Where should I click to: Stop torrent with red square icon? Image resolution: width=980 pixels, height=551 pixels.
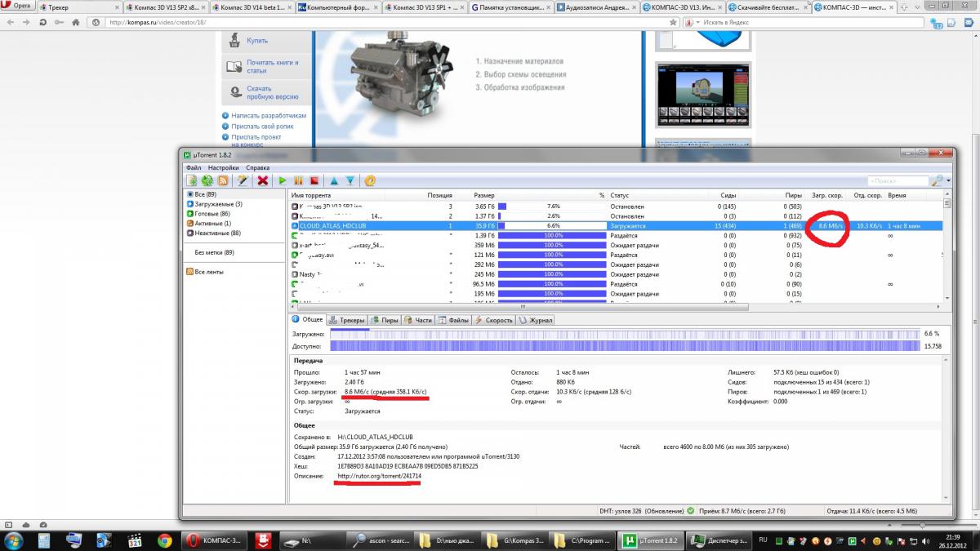tap(314, 180)
